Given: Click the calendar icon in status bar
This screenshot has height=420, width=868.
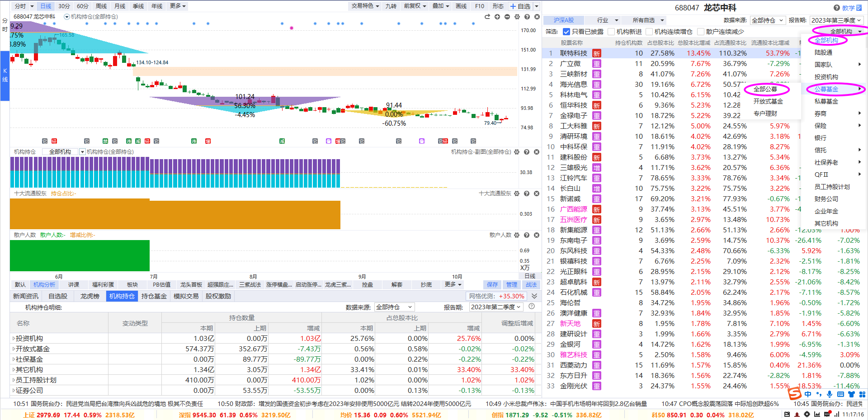Looking at the screenshot, I should (787, 414).
